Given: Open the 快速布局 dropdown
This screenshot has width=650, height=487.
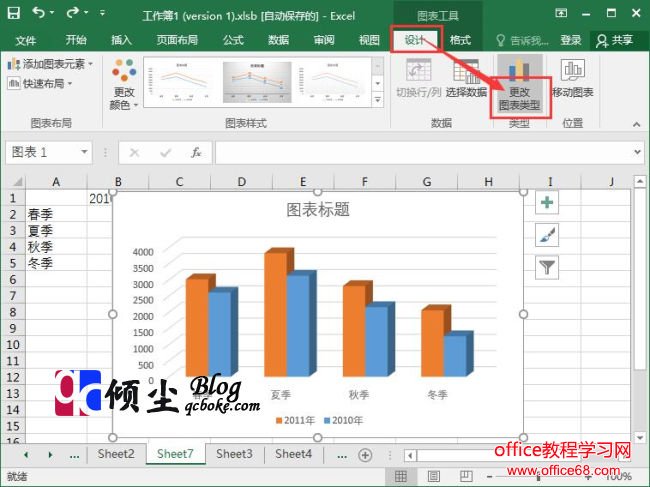Looking at the screenshot, I should click(x=40, y=84).
